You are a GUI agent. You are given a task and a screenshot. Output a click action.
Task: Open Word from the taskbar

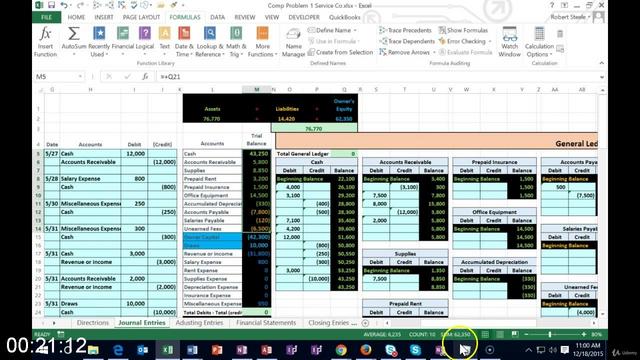coord(192,350)
